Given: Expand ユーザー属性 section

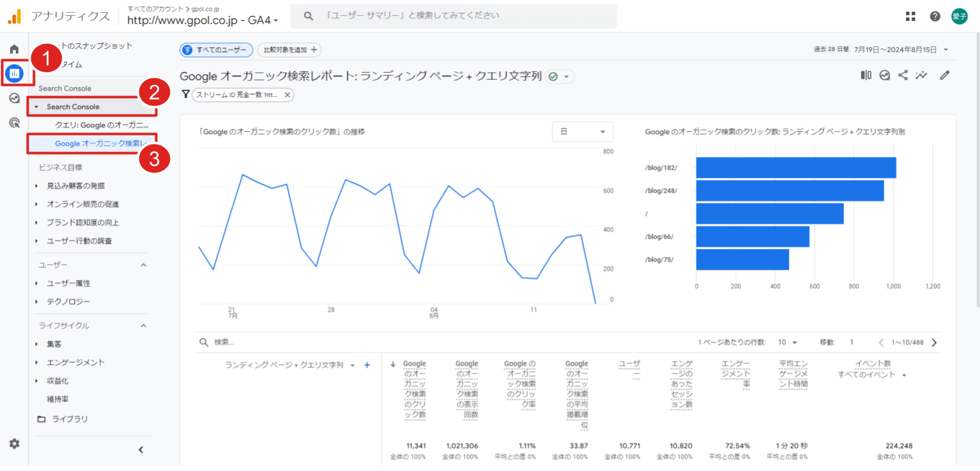Looking at the screenshot, I should (36, 283).
